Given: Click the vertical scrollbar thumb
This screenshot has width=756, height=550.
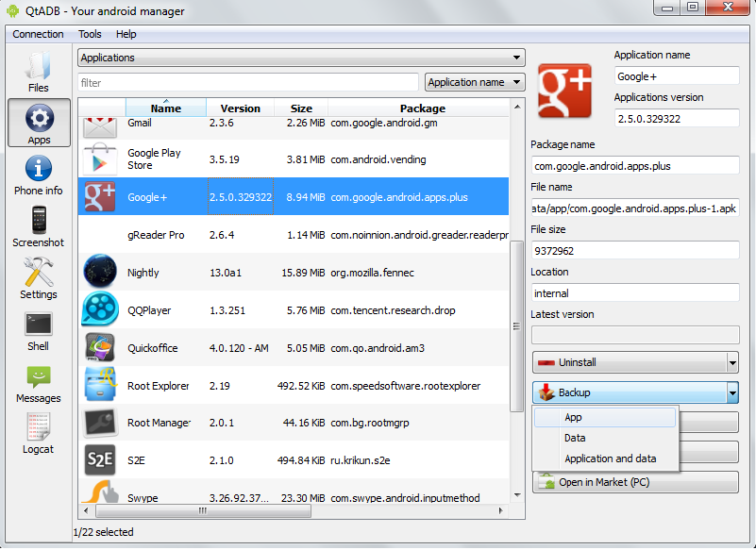Looking at the screenshot, I should pos(517,326).
